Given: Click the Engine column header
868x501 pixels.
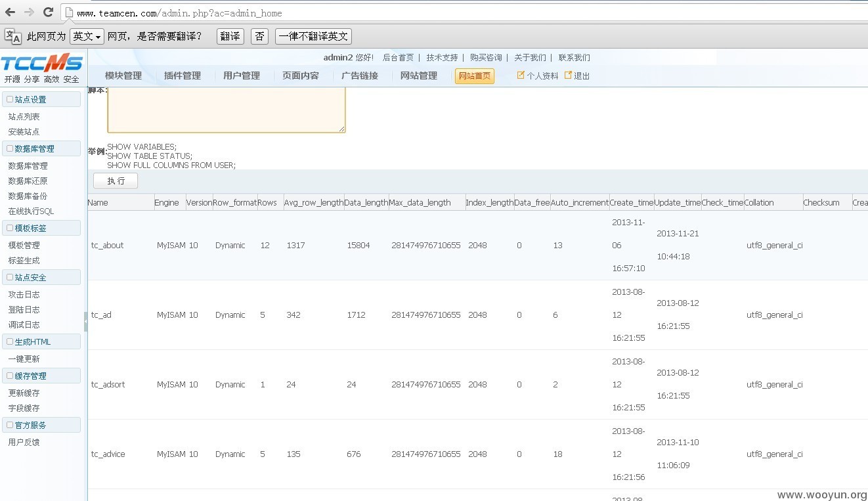Looking at the screenshot, I should 167,203.
